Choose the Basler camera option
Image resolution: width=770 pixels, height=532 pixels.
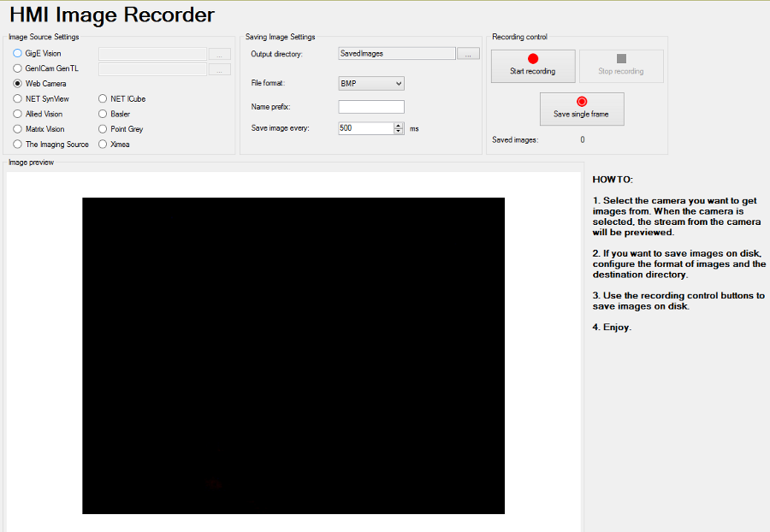pyautogui.click(x=104, y=114)
